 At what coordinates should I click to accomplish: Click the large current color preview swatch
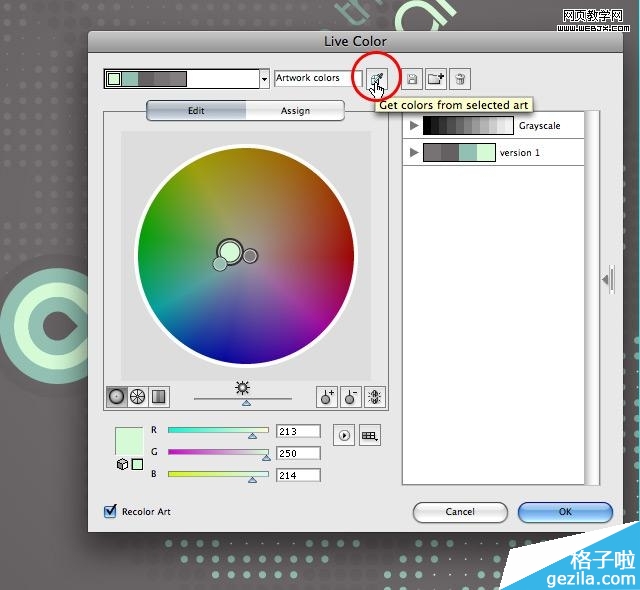click(x=129, y=441)
